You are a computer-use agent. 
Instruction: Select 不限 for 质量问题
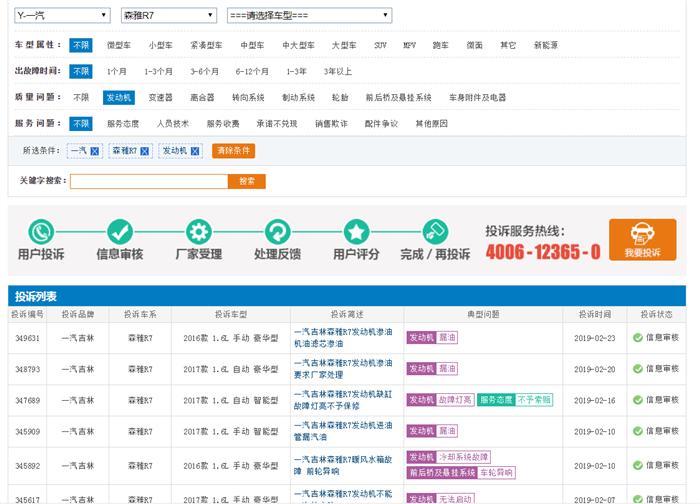pos(81,97)
